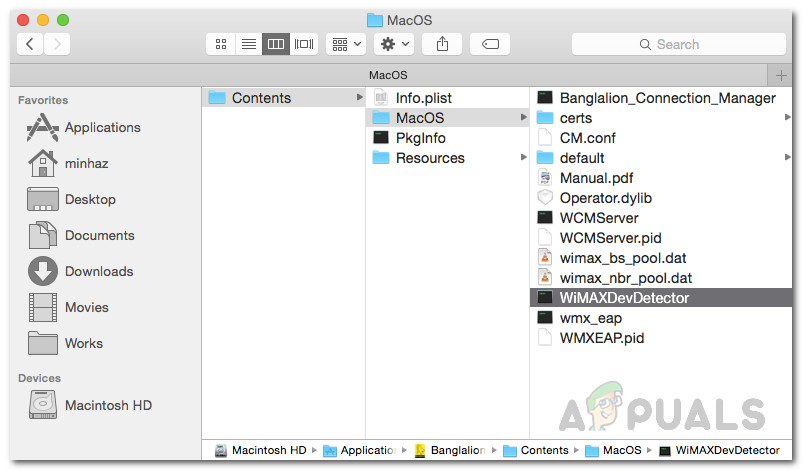Add a new tab with plus button
803x471 pixels.
tap(780, 76)
